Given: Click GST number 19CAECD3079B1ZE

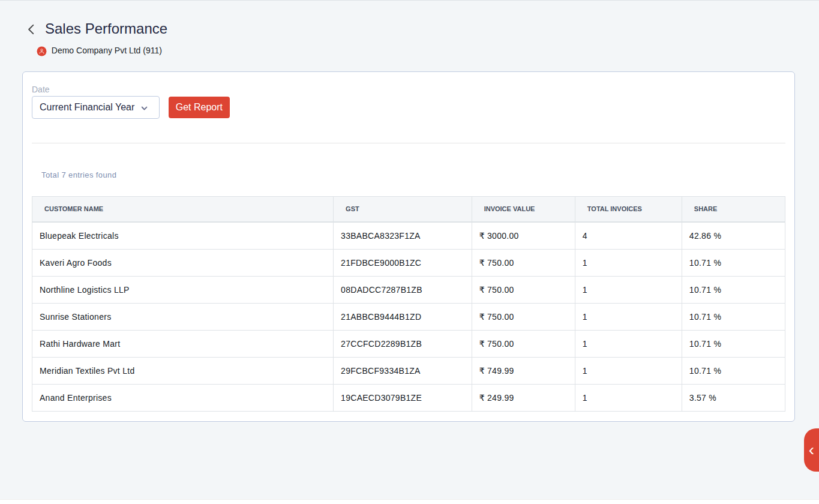Looking at the screenshot, I should pyautogui.click(x=381, y=398).
